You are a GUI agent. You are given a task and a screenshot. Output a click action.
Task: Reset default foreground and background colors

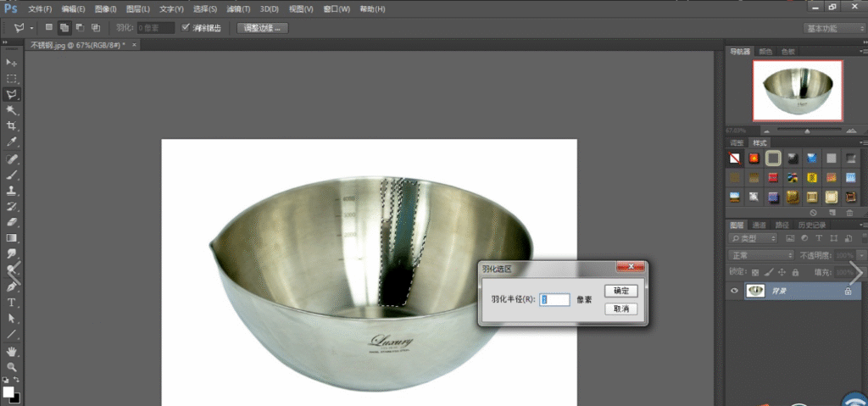coord(6,380)
